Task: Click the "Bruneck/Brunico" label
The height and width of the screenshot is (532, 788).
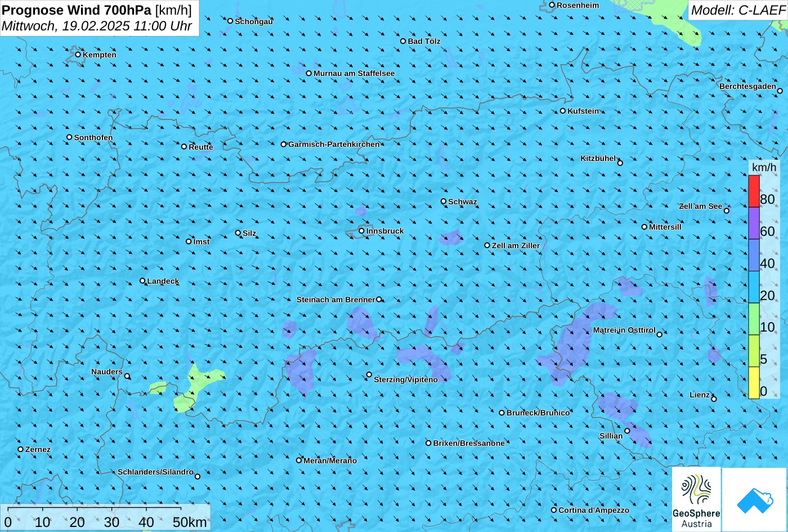Action: coord(538,413)
